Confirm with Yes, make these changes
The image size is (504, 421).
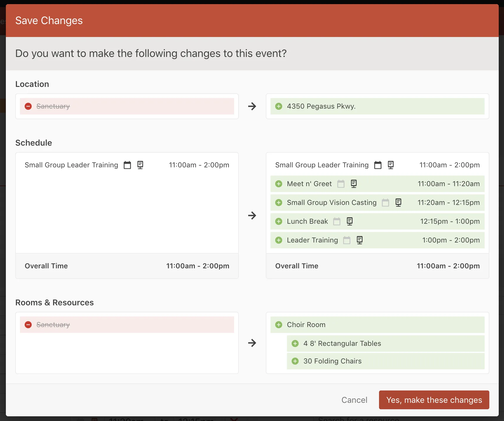434,400
